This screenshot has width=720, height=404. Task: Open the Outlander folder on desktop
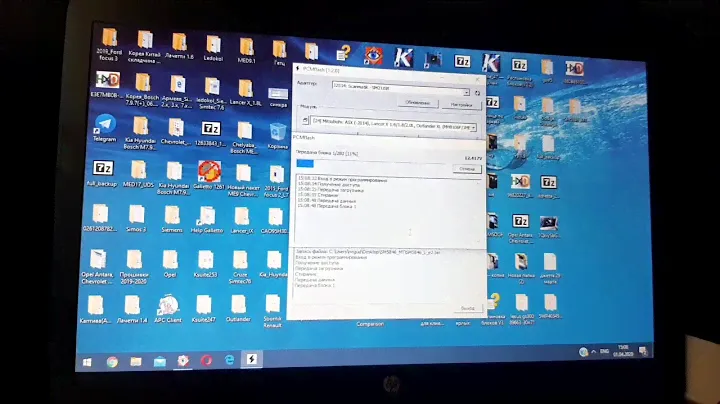[x=240, y=306]
